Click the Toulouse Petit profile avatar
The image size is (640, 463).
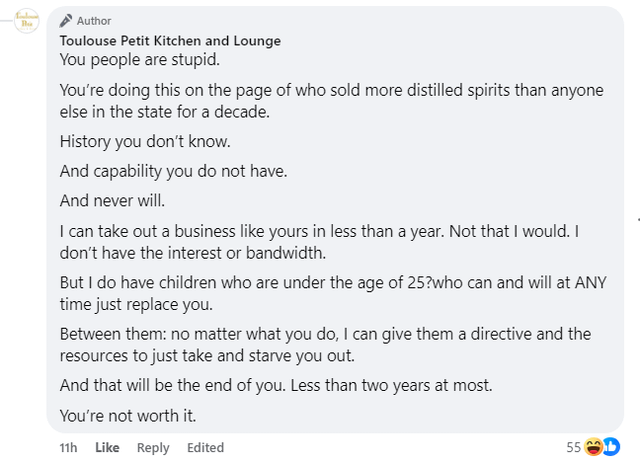23,21
